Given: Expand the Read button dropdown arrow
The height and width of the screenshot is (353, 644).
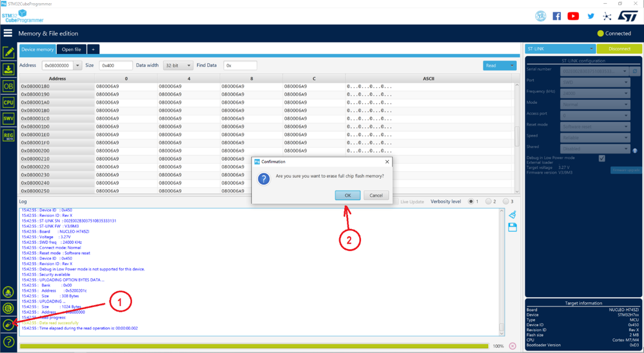Looking at the screenshot, I should [512, 65].
